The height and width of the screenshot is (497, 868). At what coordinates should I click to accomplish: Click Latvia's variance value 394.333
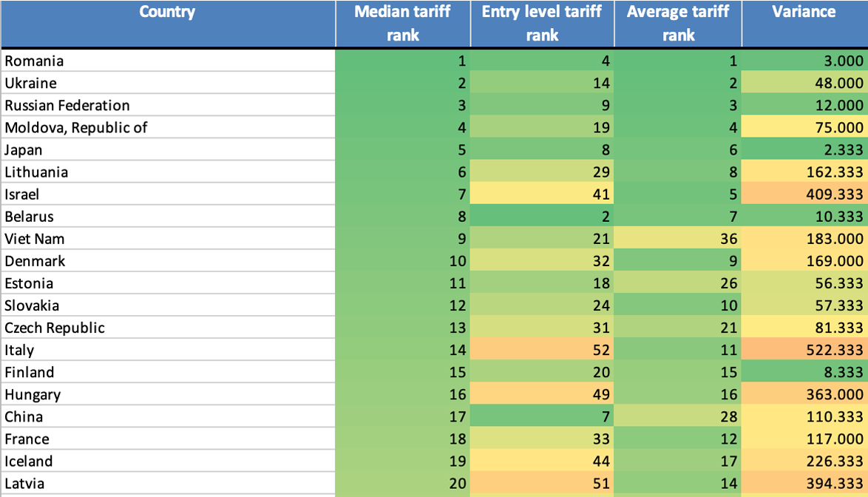coord(835,483)
